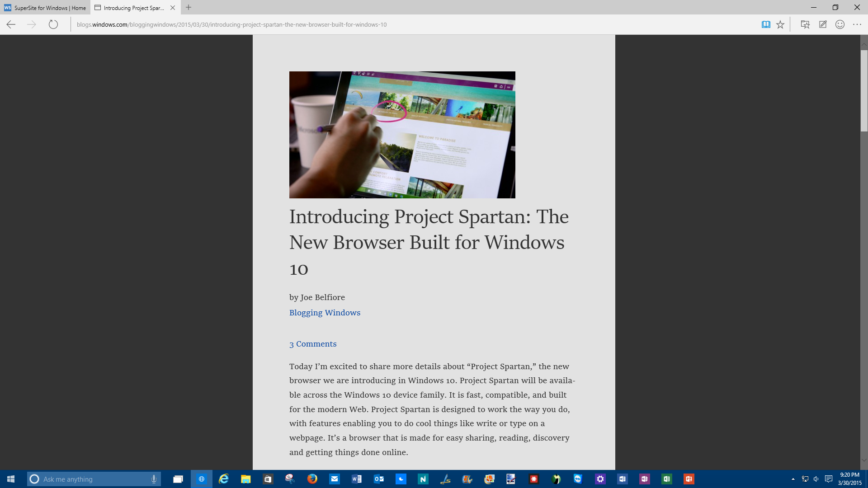868x488 pixels.
Task: Click the Project Spartan article image
Action: [x=402, y=135]
